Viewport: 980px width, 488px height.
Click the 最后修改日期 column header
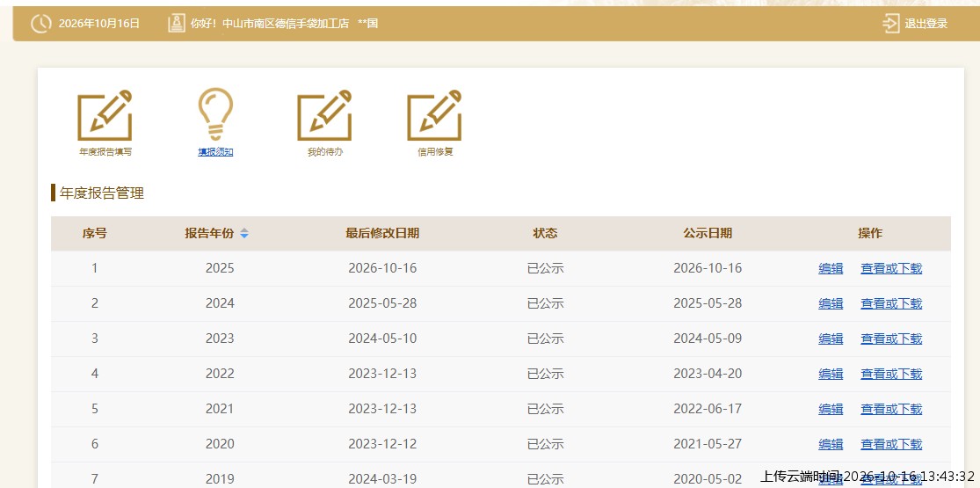click(382, 233)
